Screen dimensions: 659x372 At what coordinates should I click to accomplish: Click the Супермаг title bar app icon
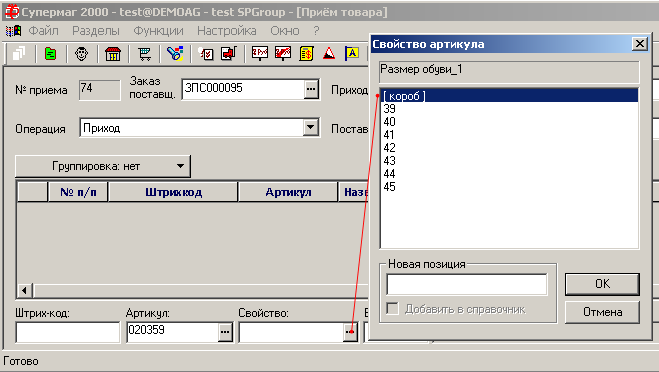[x=11, y=12]
